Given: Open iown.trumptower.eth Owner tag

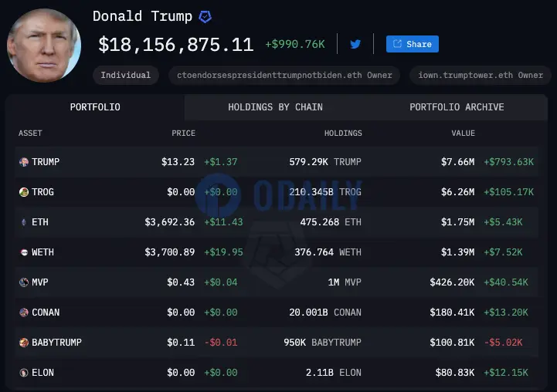Looking at the screenshot, I should pyautogui.click(x=481, y=75).
